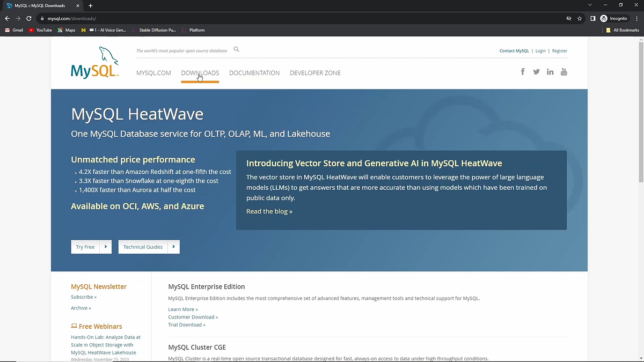This screenshot has width=644, height=362.
Task: Click the Incognito profile icon
Action: (x=604, y=18)
